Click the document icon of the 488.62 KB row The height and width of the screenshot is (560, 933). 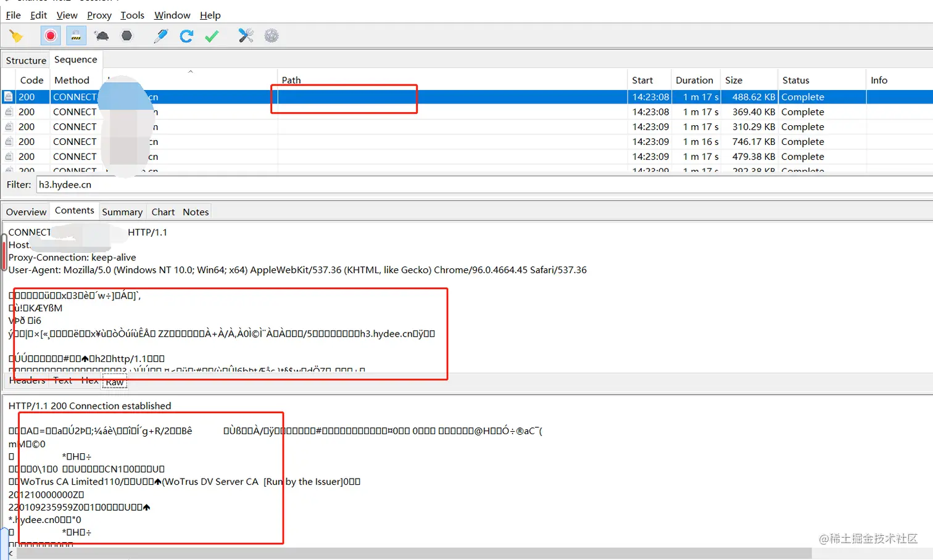[9, 97]
